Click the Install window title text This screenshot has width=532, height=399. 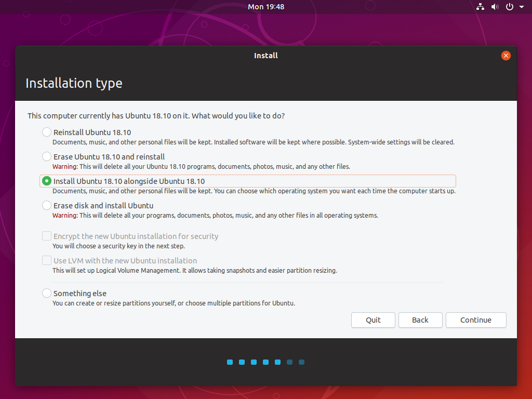(266, 56)
